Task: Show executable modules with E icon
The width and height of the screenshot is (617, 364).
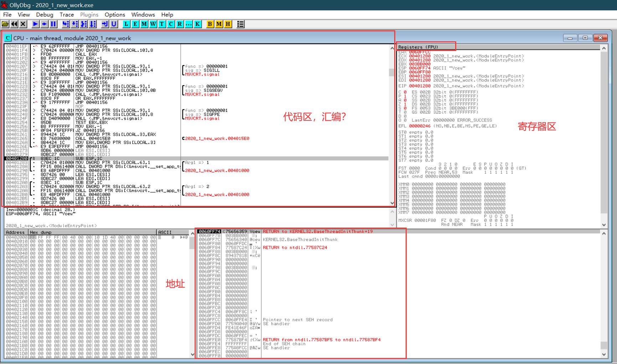Action: pyautogui.click(x=135, y=24)
